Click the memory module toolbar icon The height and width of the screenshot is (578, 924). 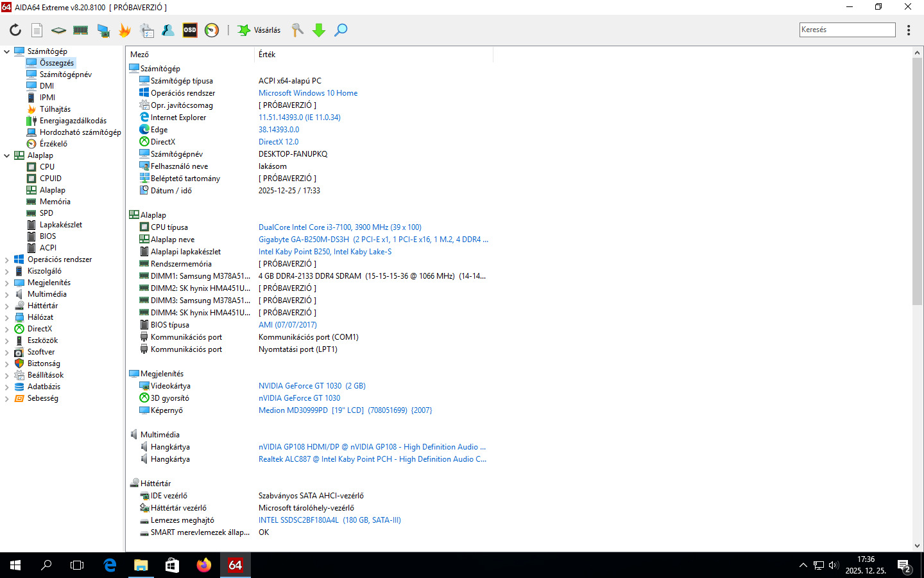pos(81,30)
